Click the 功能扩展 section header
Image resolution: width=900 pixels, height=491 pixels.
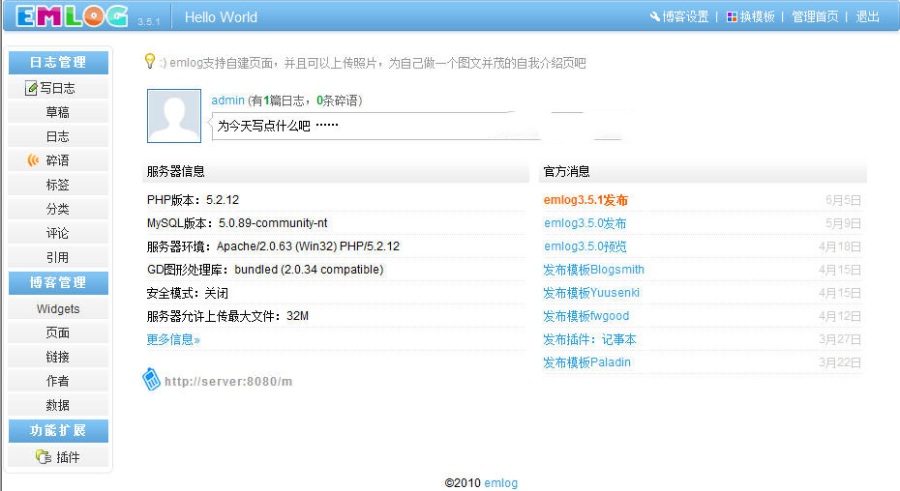58,431
